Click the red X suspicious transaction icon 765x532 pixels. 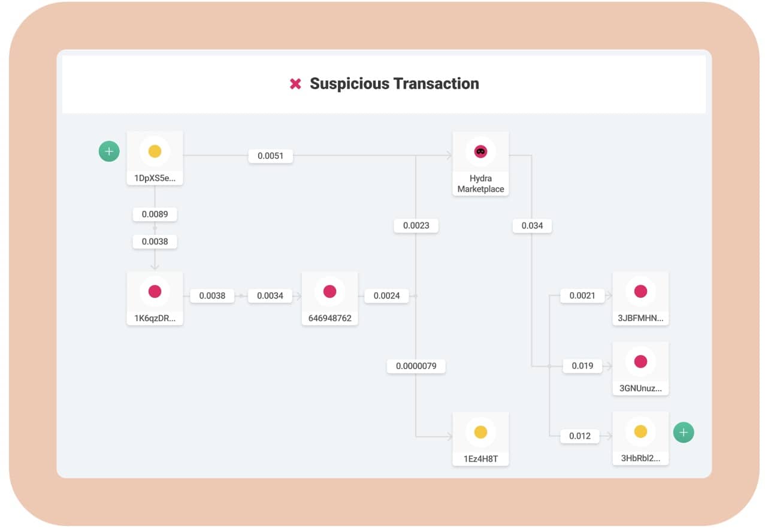295,84
